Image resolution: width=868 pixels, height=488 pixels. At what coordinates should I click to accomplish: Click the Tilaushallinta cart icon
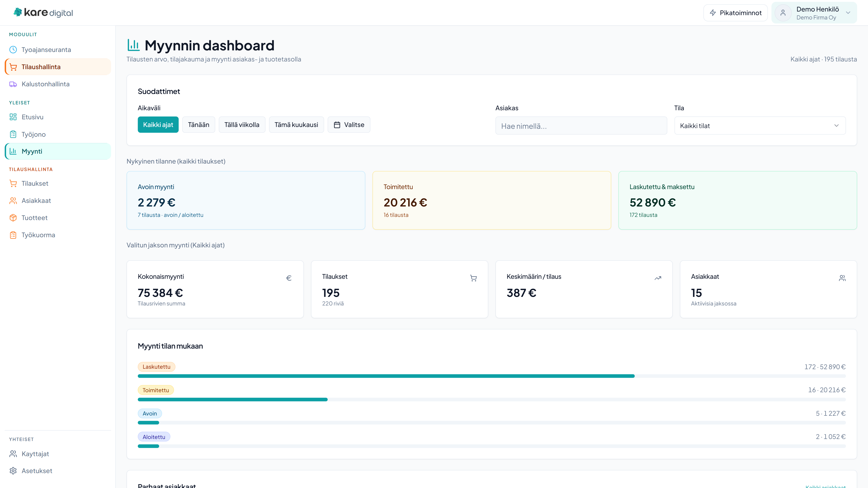click(13, 67)
